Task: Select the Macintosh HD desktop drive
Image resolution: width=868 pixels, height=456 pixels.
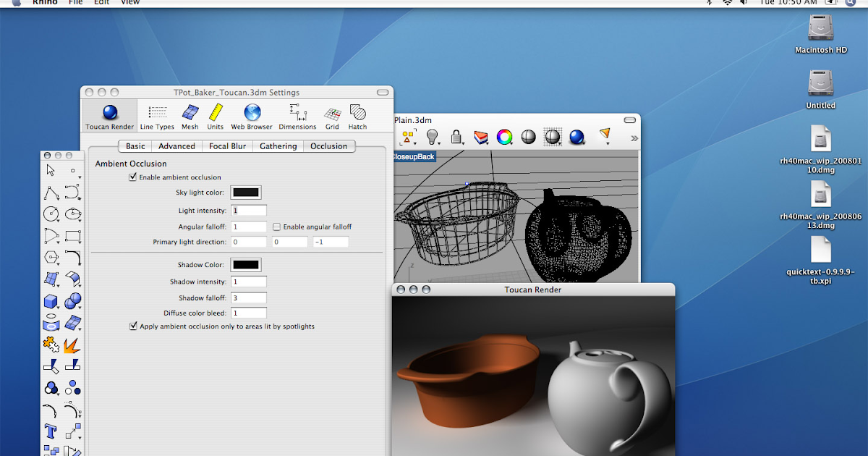Action: point(821,33)
